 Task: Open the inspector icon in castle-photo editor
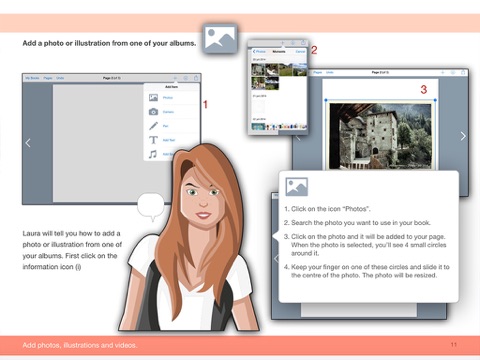453,72
